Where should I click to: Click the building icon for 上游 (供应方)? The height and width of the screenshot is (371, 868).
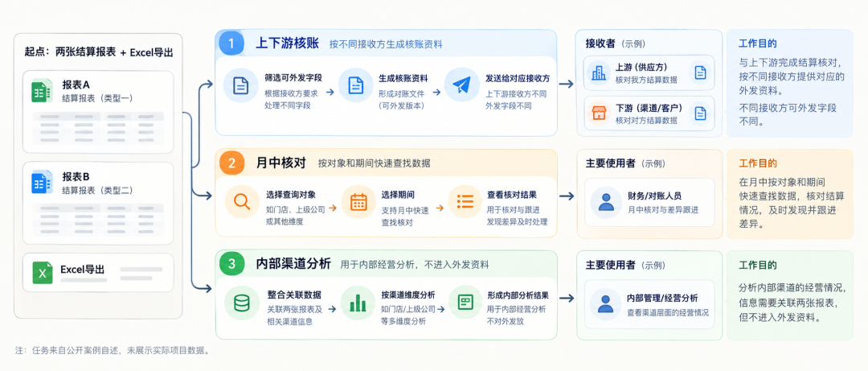pyautogui.click(x=599, y=73)
